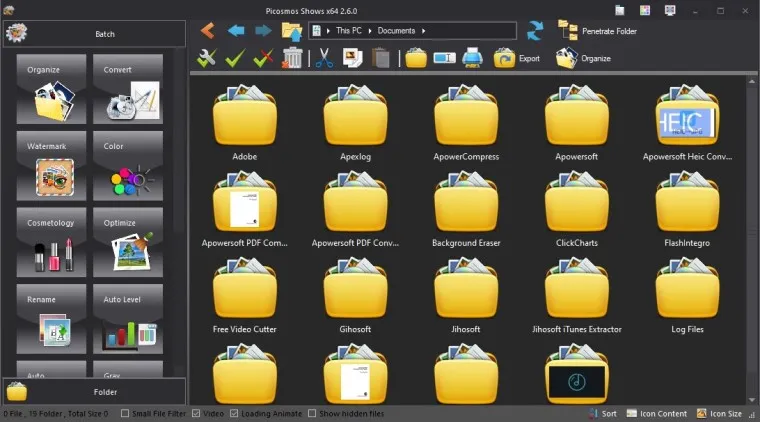Open the Convert batch tool tile

(128, 89)
